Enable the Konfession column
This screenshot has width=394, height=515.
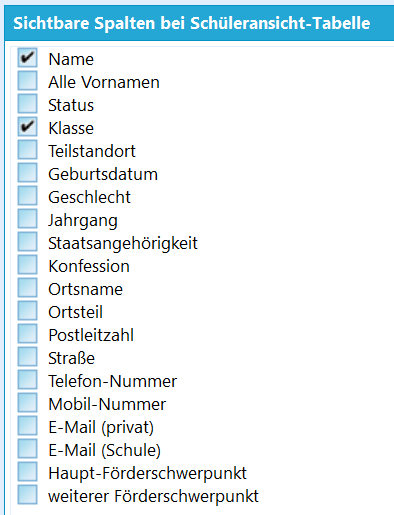pos(27,265)
